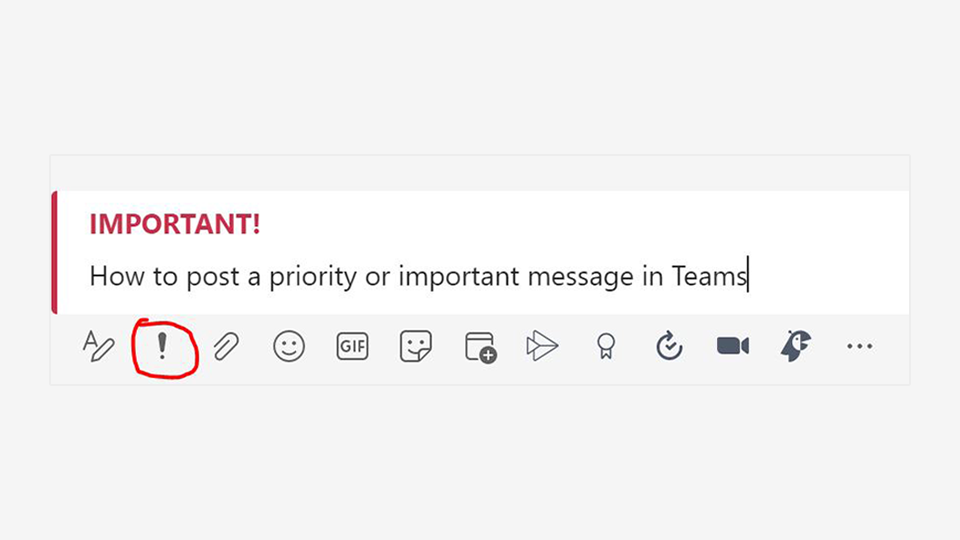Place the cursor on the word "Teams"

click(709, 276)
